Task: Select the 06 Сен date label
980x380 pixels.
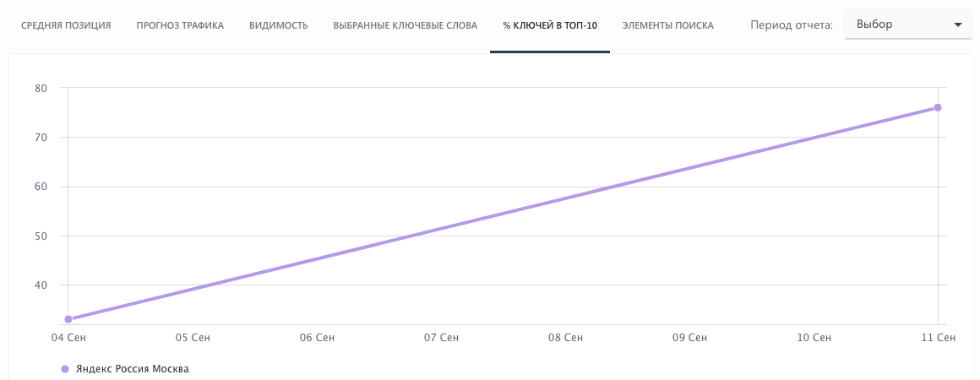Action: click(317, 338)
